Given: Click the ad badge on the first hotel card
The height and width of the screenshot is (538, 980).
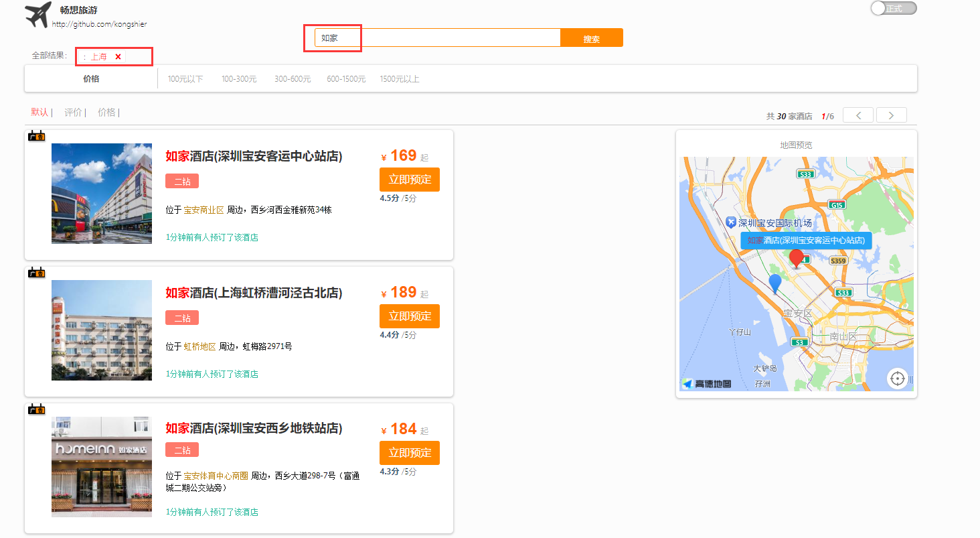Looking at the screenshot, I should pyautogui.click(x=36, y=136).
